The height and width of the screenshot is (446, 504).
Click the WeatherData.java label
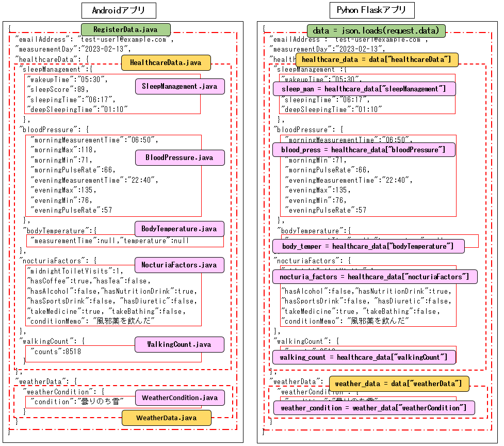click(167, 418)
